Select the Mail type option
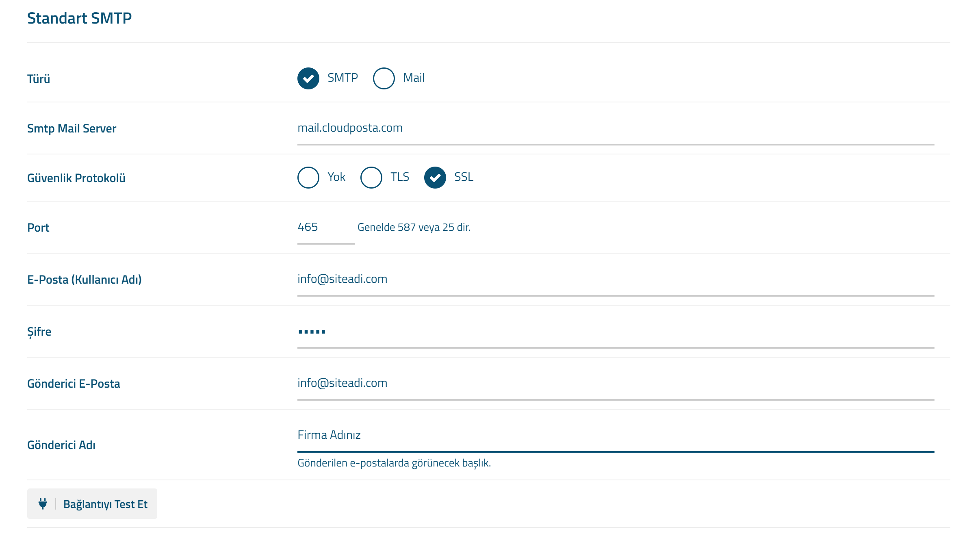Viewport: 980px width, 536px height. pyautogui.click(x=383, y=78)
